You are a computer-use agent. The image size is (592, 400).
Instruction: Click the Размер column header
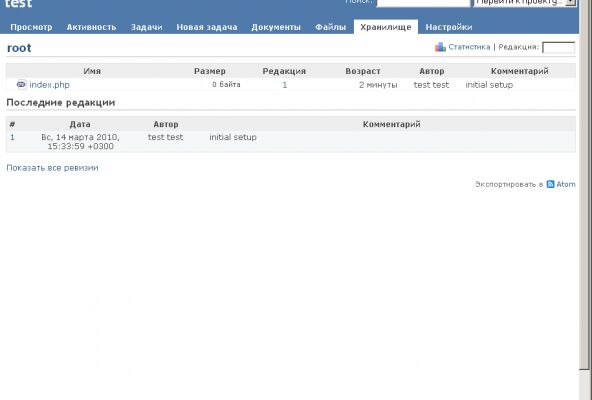210,71
